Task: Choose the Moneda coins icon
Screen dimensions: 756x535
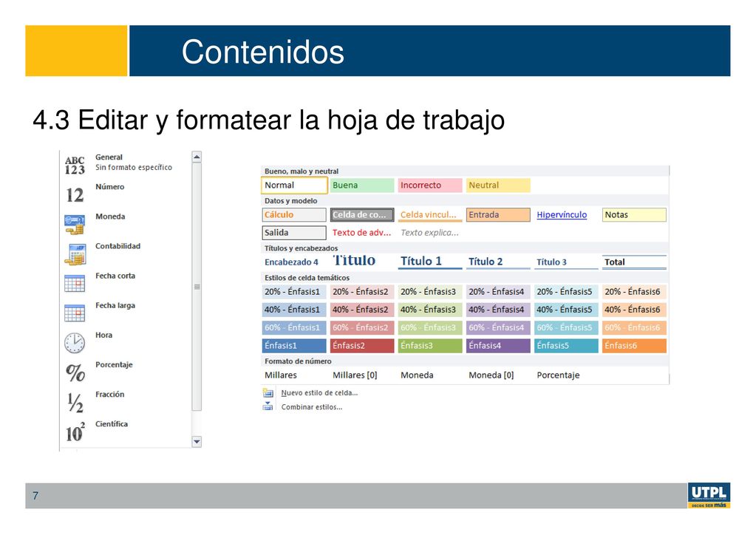Action: (75, 225)
